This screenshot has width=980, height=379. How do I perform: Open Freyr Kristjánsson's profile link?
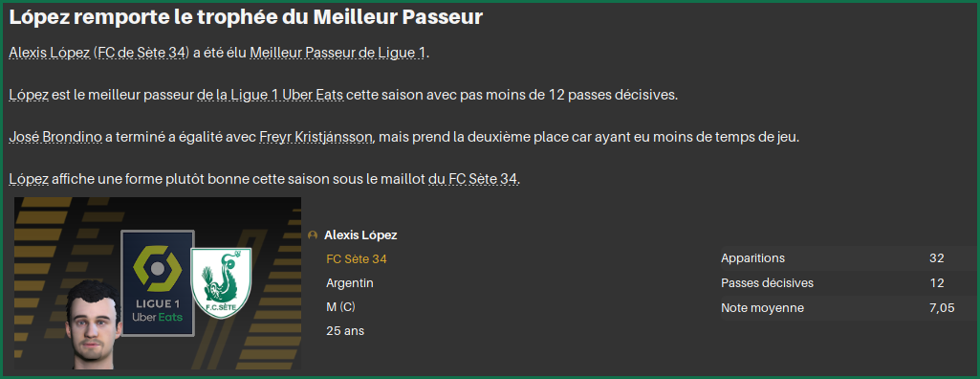pos(316,137)
